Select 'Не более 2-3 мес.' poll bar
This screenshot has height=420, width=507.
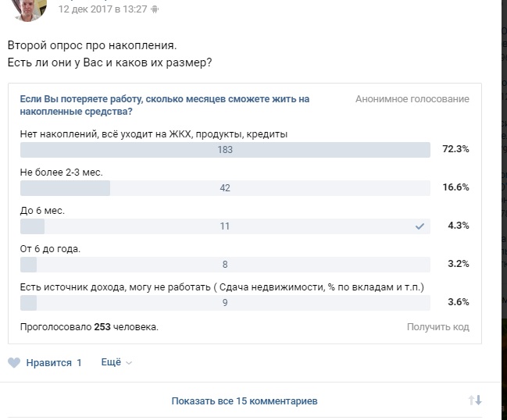(225, 188)
